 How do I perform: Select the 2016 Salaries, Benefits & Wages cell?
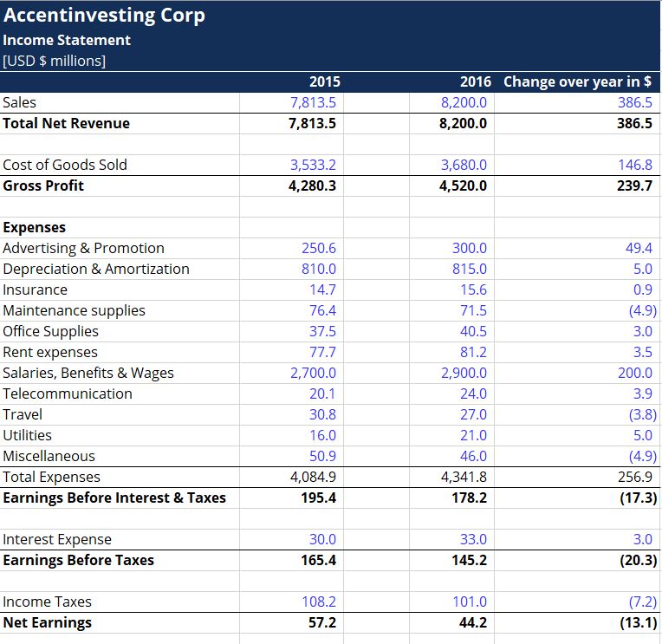[x=451, y=373]
